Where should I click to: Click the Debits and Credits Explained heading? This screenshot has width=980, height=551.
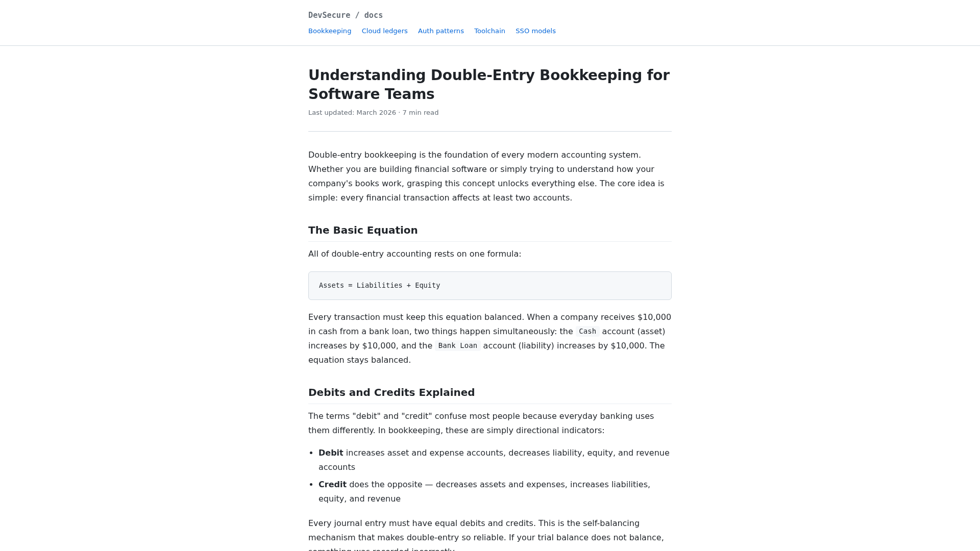(x=391, y=392)
